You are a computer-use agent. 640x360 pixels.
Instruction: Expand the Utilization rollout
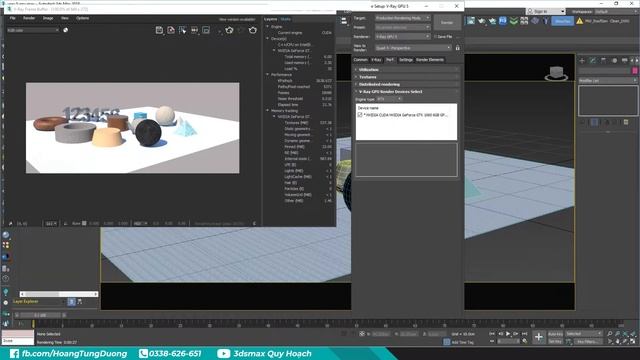tap(406, 70)
